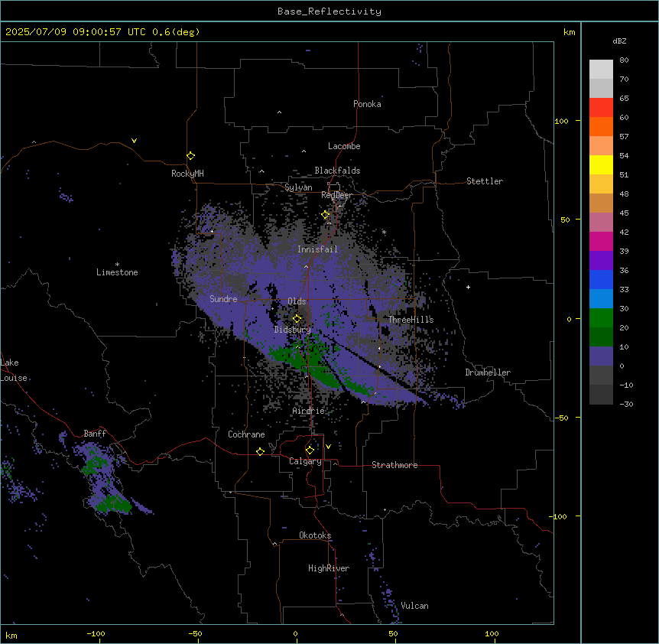The image size is (659, 644).
Task: Select the yellow diamond marker between Olds and Didsbury
Action: pos(297,318)
